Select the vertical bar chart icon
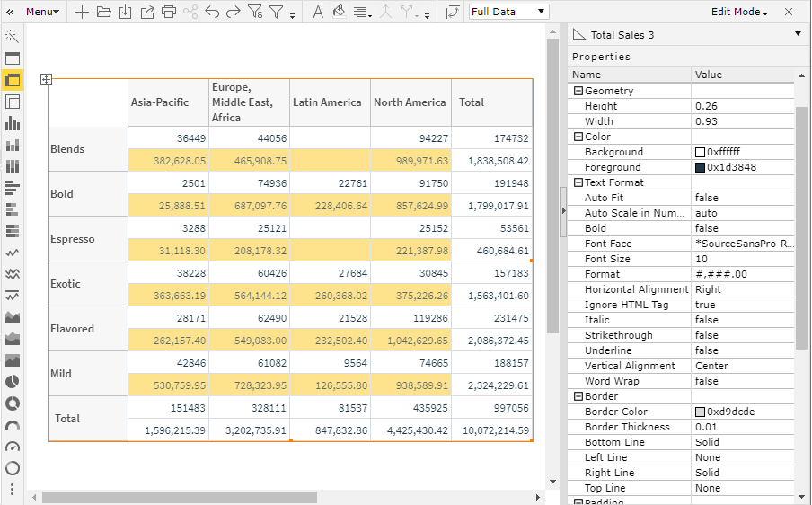 pyautogui.click(x=13, y=123)
